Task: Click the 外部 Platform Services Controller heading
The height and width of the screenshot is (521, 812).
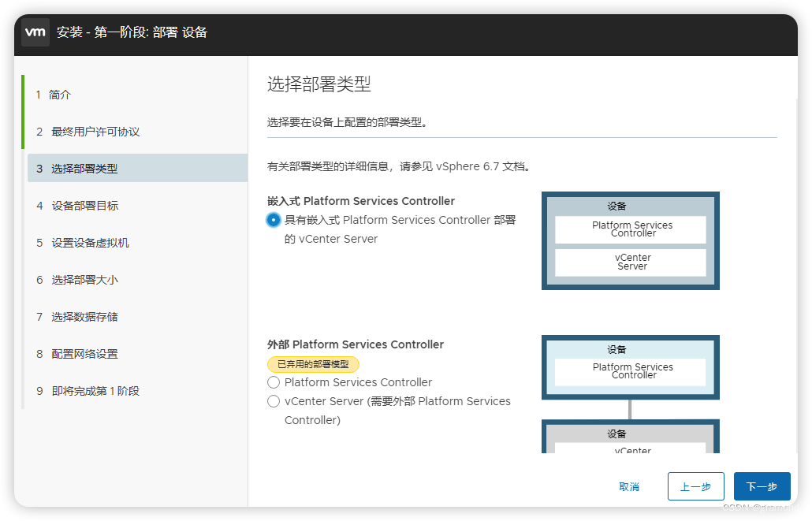Action: [x=356, y=344]
